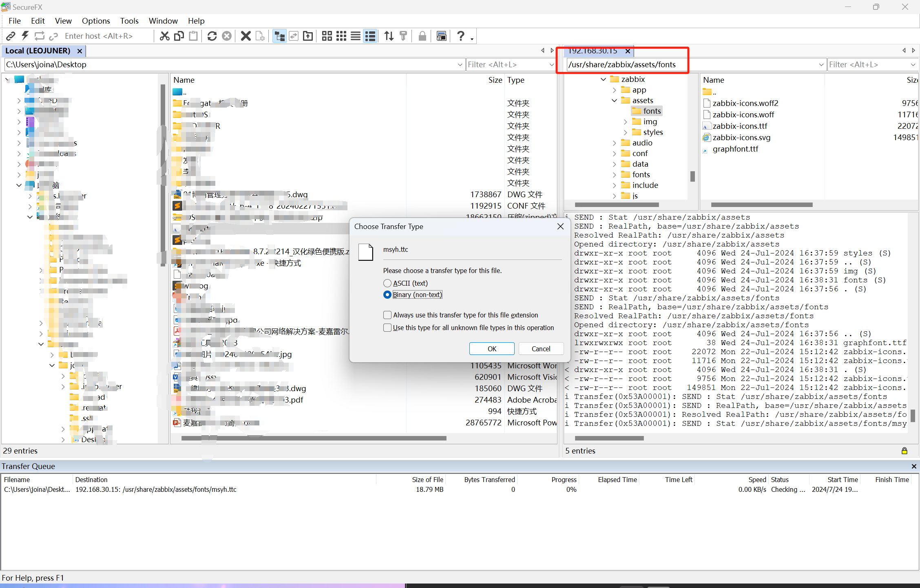Launch SecureCRT from the toolbar icon

pos(441,36)
